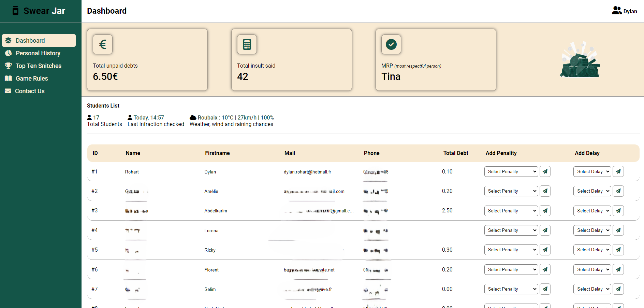
Task: Open the Game Rules page
Action: tap(32, 79)
